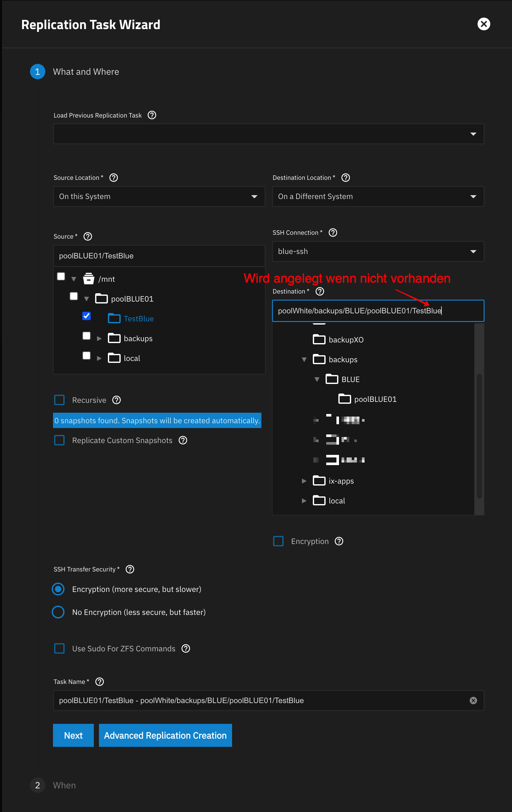Click the Next button
This screenshot has height=812, width=512.
[x=73, y=735]
